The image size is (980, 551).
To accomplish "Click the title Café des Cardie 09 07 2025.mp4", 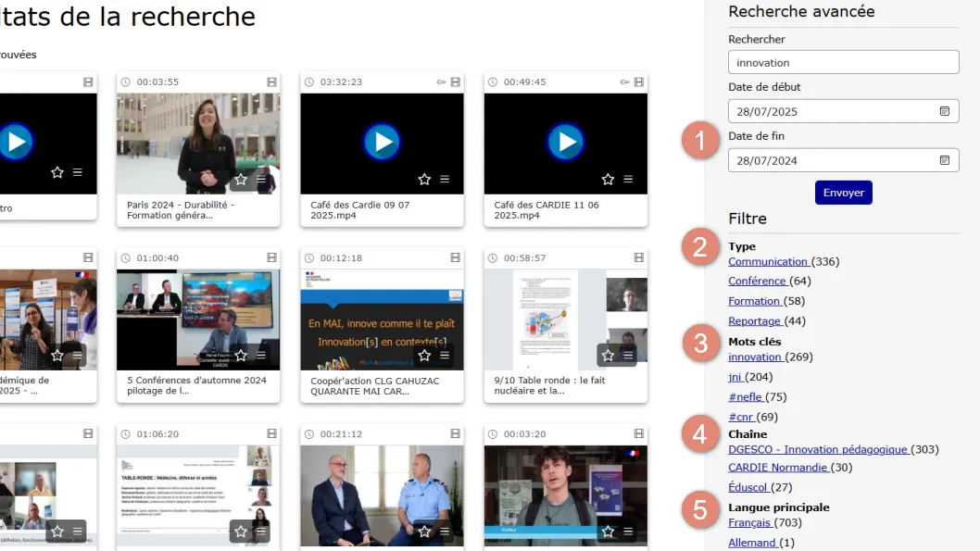I will pos(360,210).
